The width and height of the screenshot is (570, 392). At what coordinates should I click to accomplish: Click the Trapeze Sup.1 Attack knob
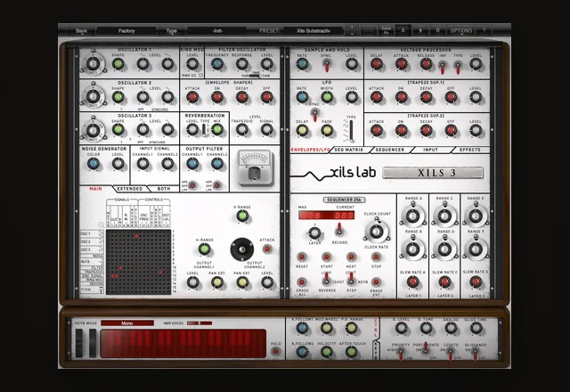tap(376, 97)
